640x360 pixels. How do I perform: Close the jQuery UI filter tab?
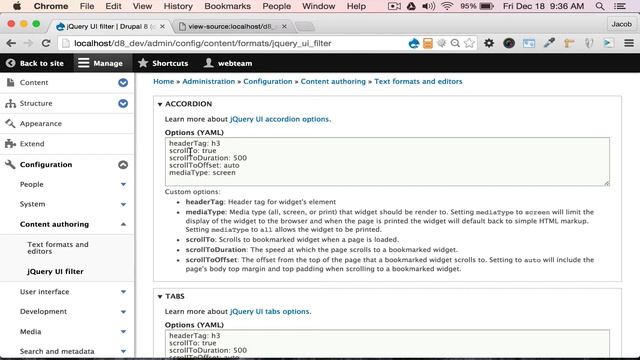(x=162, y=26)
